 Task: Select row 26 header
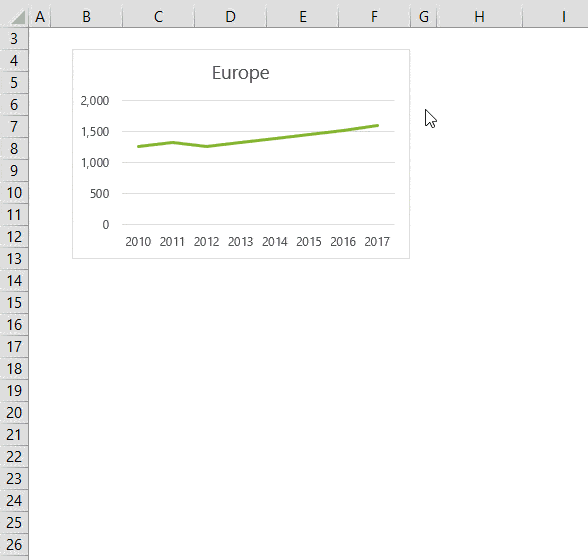14,545
